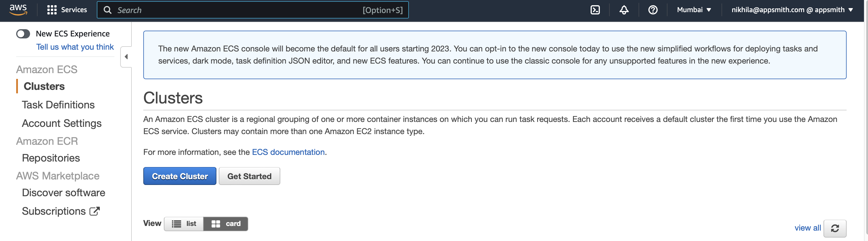Image resolution: width=868 pixels, height=241 pixels.
Task: Select Clusters in the sidebar
Action: [x=44, y=86]
